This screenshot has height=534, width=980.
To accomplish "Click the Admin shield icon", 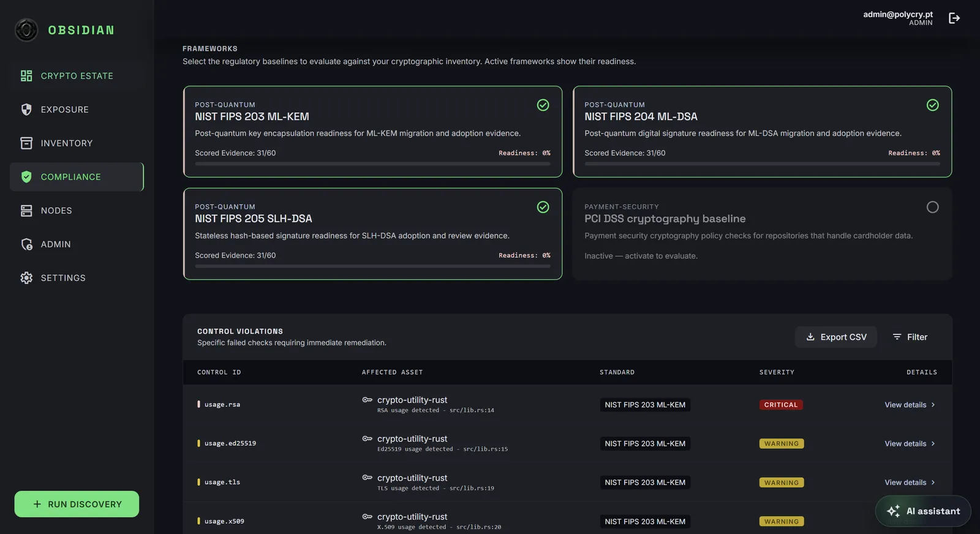I will coord(26,244).
